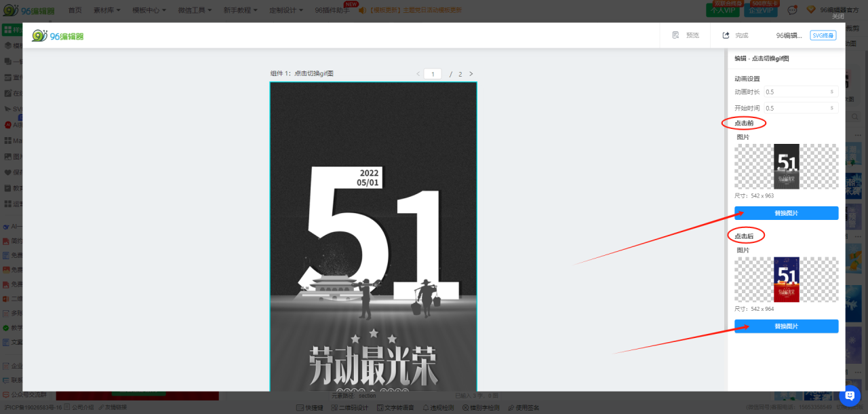Open 96插件助手 menu item
The image size is (868, 414).
332,10
